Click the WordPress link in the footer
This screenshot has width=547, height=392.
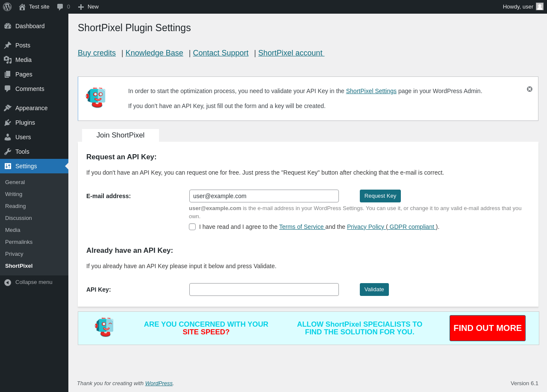pyautogui.click(x=159, y=383)
